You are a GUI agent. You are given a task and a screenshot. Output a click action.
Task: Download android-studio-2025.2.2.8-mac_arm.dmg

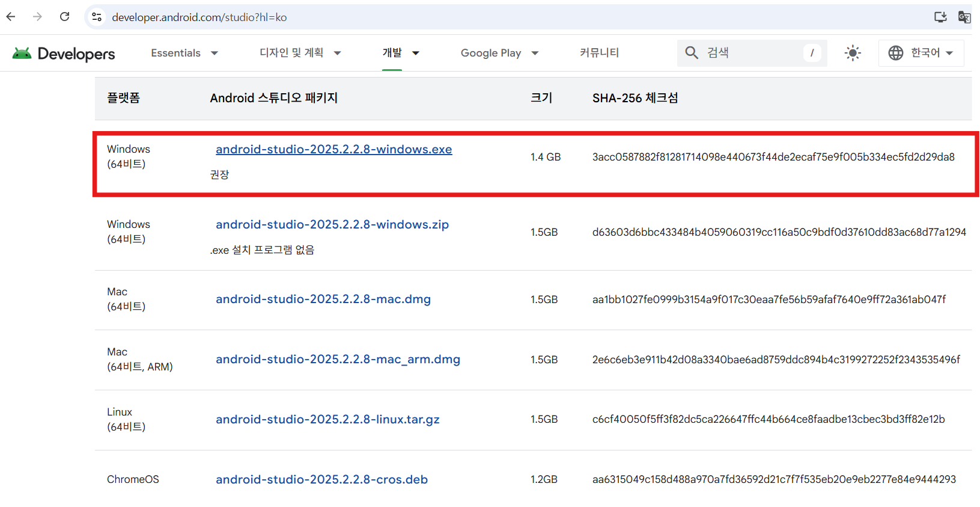click(x=338, y=359)
